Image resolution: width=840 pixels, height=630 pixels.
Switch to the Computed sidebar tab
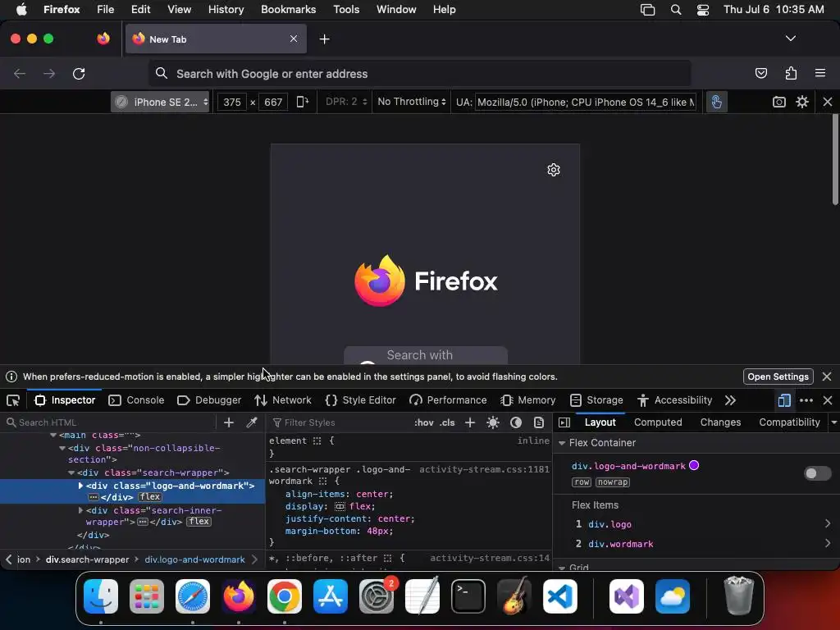pos(658,422)
